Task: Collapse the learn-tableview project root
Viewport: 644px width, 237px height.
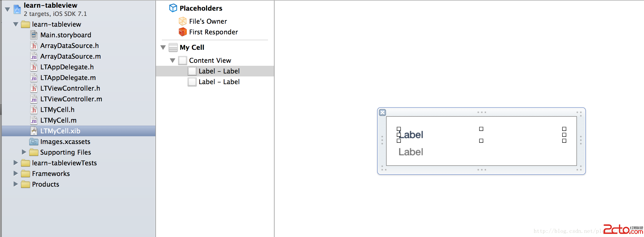Action: 8,9
